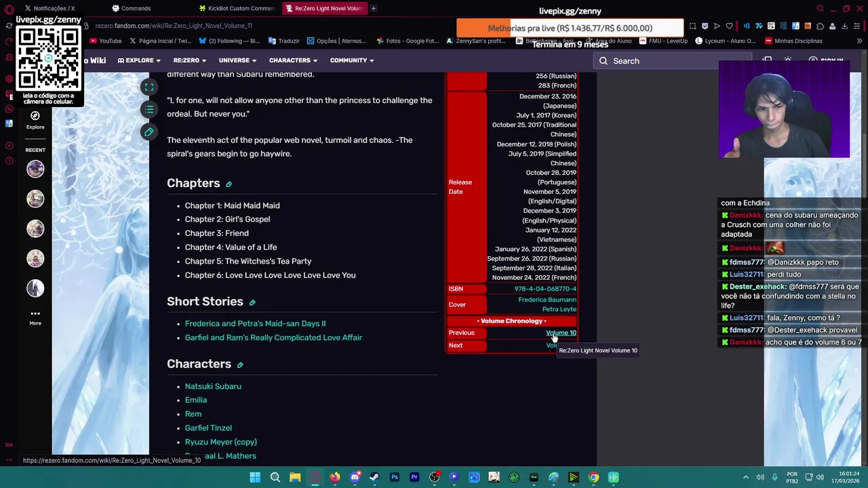
Task: Open Premiere Pro from the taskbar
Action: click(414, 477)
